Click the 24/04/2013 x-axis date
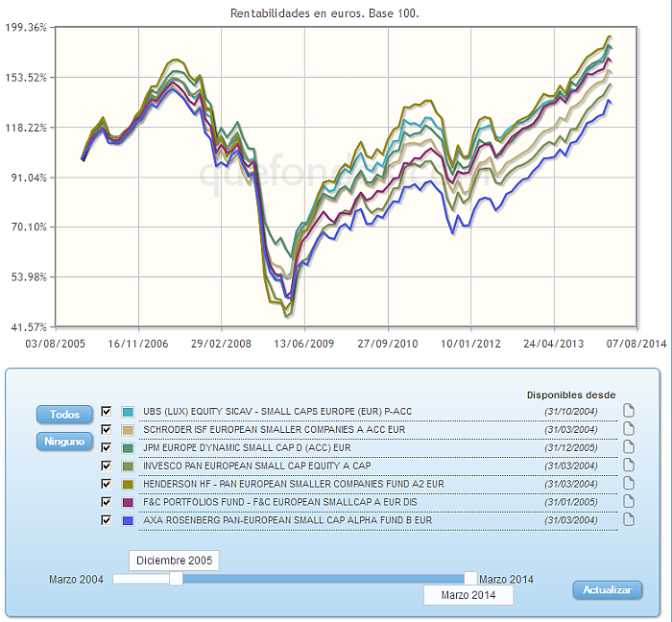This screenshot has width=672, height=622. (x=553, y=344)
